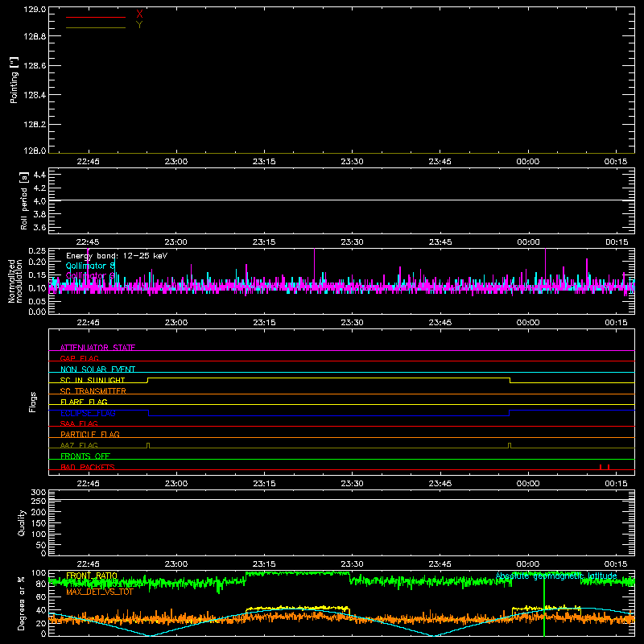Image resolution: width=644 pixels, height=644 pixels.
Task: Click the BAD_PACKETS label
Action: (88, 467)
